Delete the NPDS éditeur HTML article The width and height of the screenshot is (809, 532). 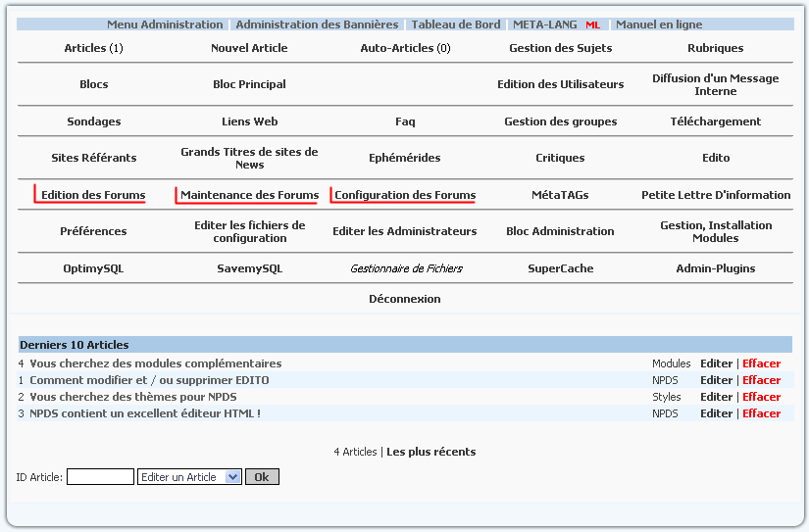[x=761, y=413]
